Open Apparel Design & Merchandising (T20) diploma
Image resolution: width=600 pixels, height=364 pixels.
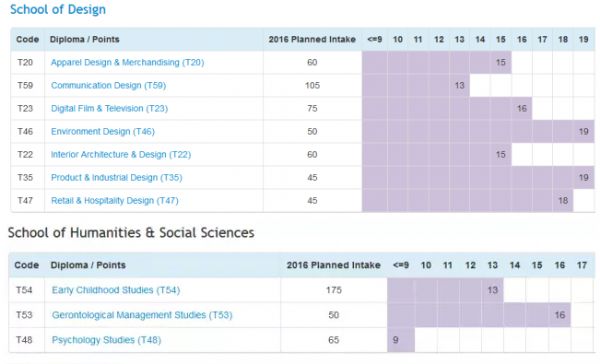click(127, 62)
